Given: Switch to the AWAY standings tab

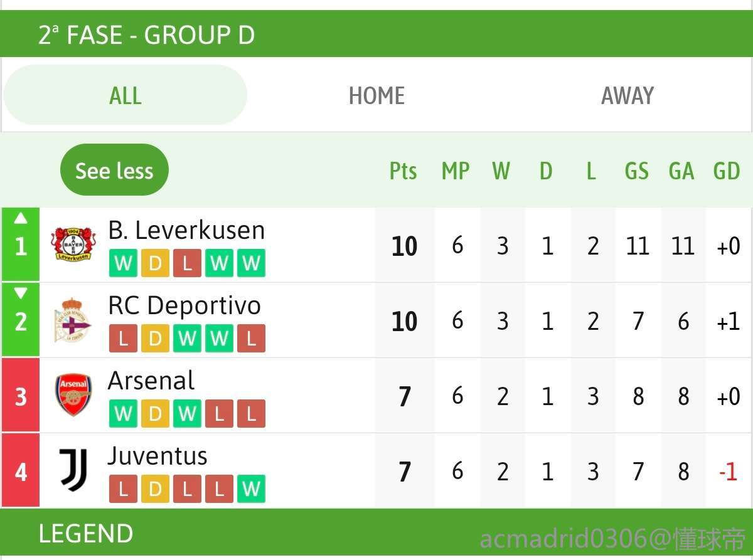Looking at the screenshot, I should coord(627,95).
